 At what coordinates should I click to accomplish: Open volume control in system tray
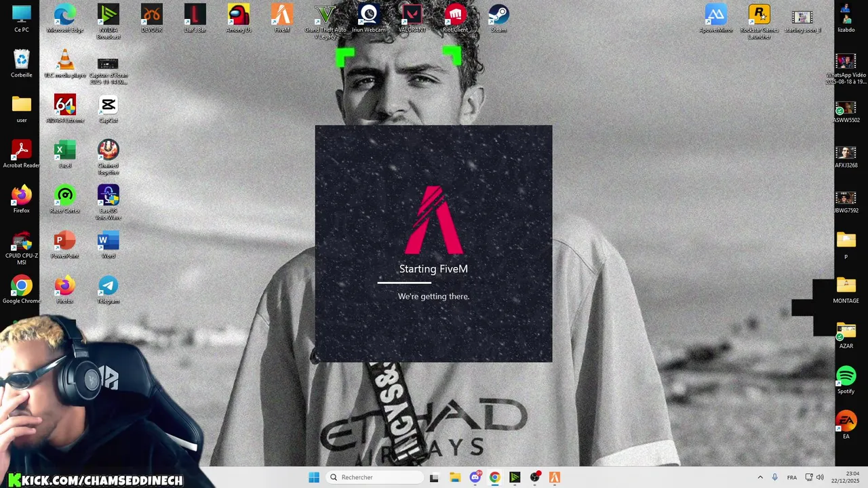(x=820, y=477)
